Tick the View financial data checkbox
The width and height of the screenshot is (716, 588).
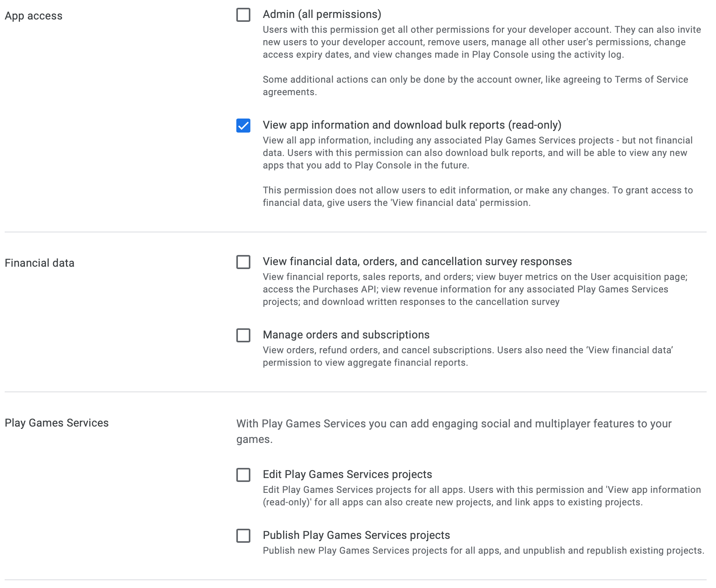pos(243,262)
